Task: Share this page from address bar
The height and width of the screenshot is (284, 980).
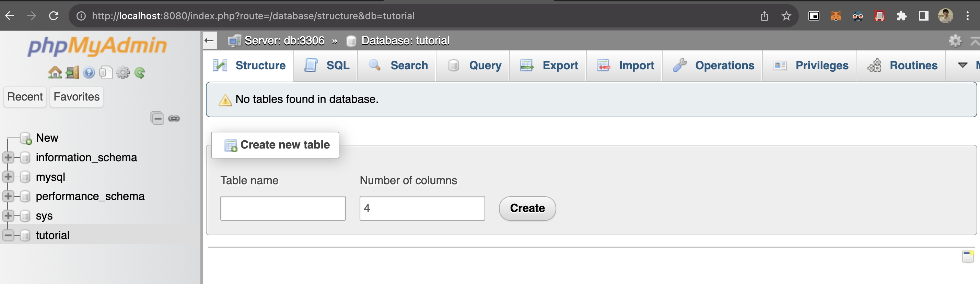Action: [x=764, y=16]
